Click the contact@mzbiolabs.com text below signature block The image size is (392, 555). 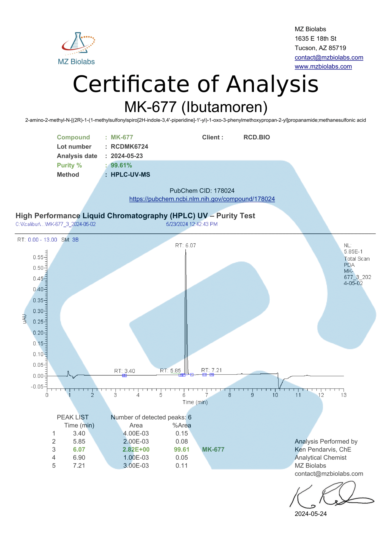tap(329, 473)
